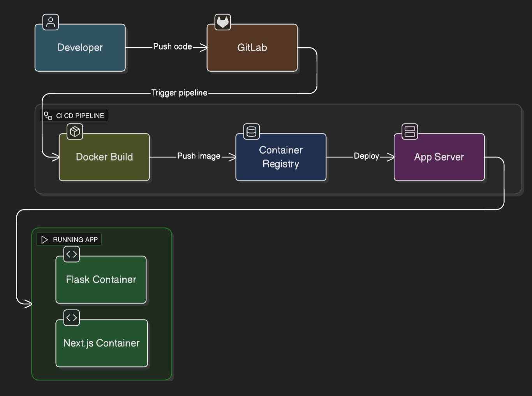Select the Container Registry box
The width and height of the screenshot is (532, 396).
[x=281, y=157]
